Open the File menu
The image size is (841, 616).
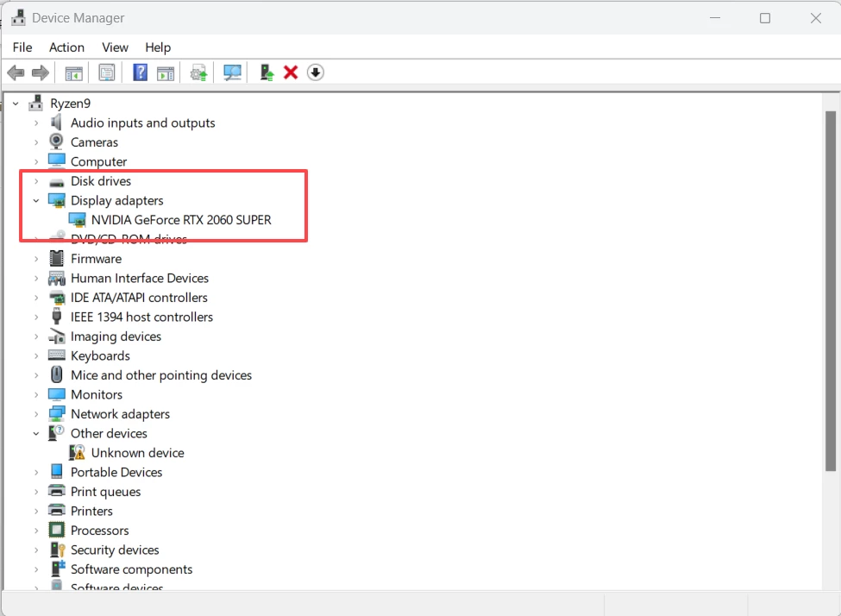(22, 47)
